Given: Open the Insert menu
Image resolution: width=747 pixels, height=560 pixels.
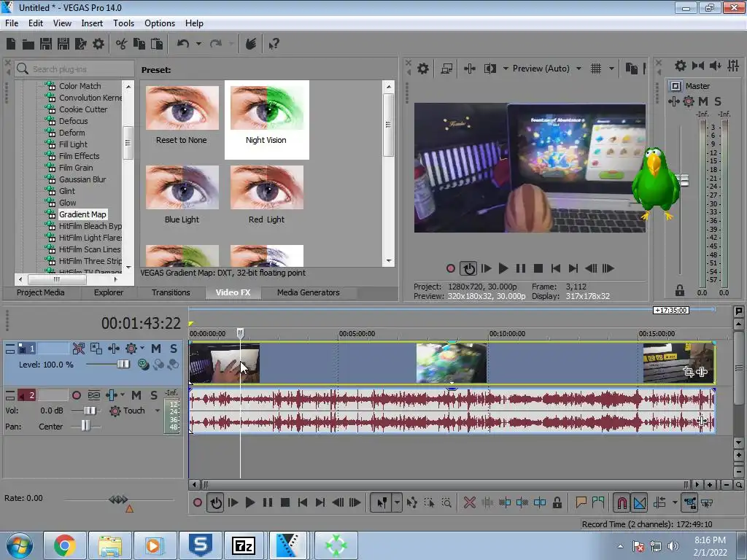Looking at the screenshot, I should point(92,23).
